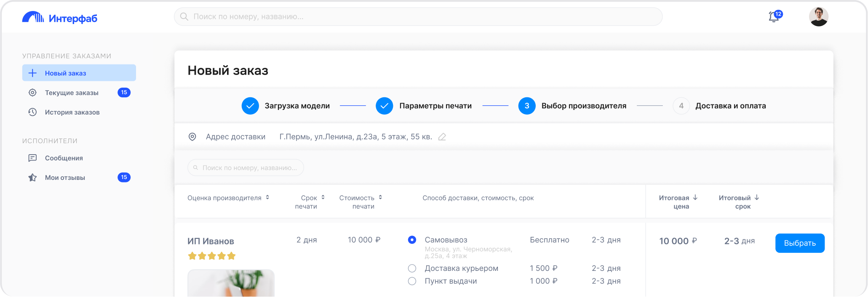Open the ИП Иванов product photo thumbnail
The image size is (868, 297).
[231, 283]
